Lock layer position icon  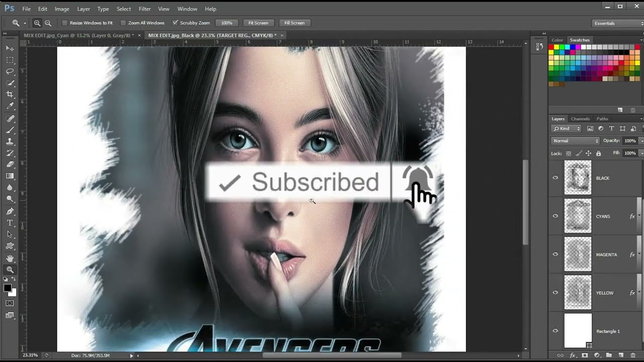(x=588, y=153)
